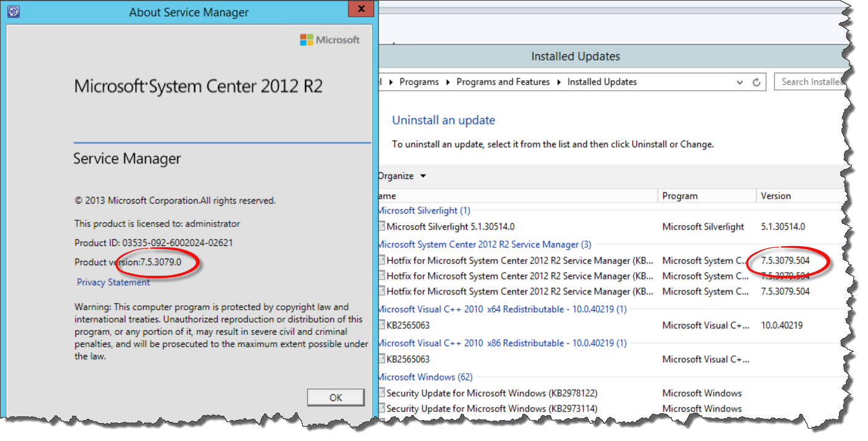The width and height of the screenshot is (868, 441).
Task: Select Microsoft Silverlight 5.1.30514.0 update icon
Action: coord(381,226)
